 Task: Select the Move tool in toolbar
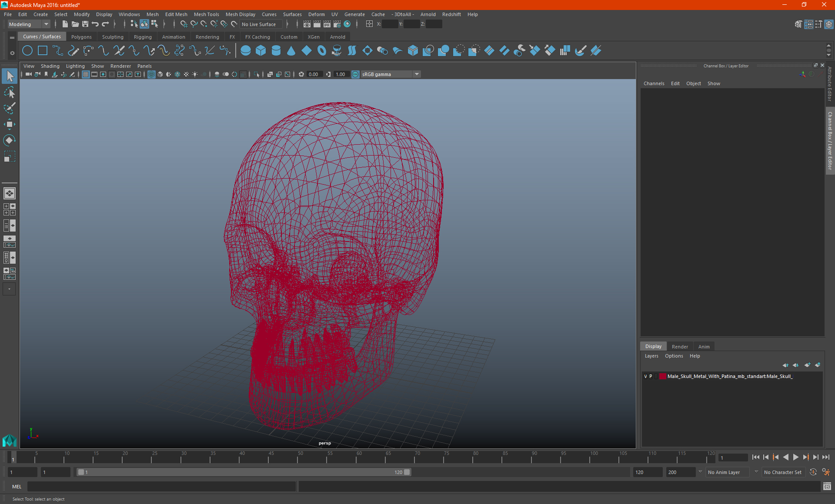tap(10, 124)
